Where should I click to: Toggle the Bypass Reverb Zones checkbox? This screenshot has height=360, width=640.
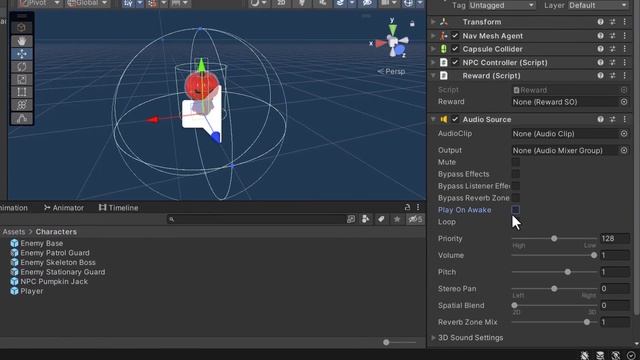(x=516, y=198)
